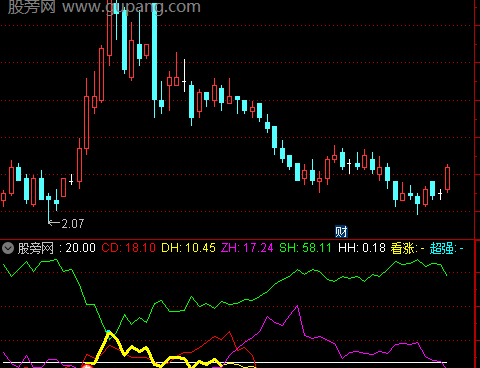
Task: Click the 2.07 low price label
Action: (x=73, y=223)
